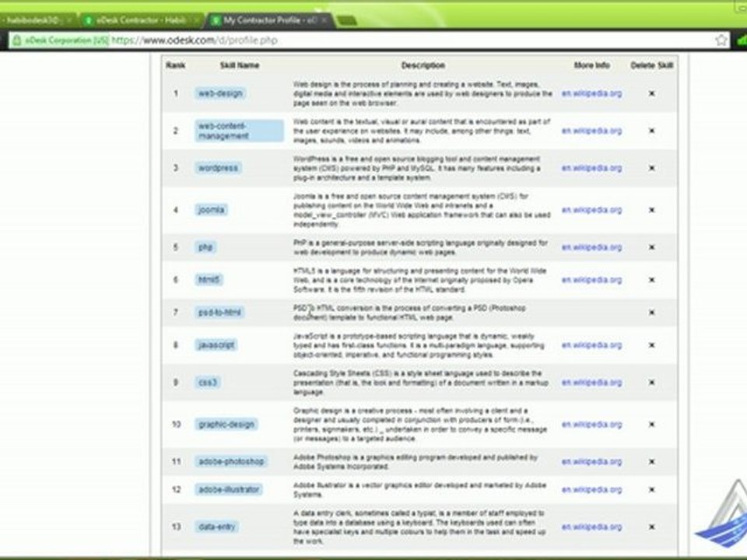Screen dimensions: 747x560
Task: Select the php skill tag
Action: point(205,247)
